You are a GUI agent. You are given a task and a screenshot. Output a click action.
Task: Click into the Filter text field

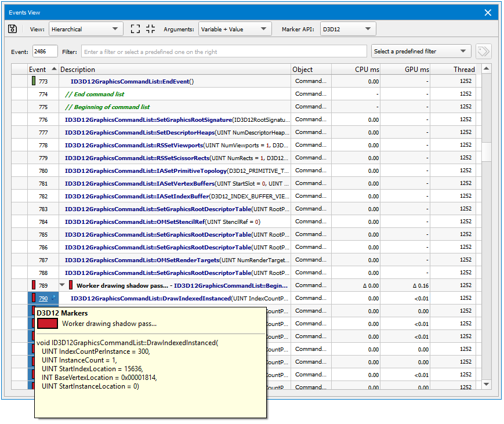click(x=223, y=52)
